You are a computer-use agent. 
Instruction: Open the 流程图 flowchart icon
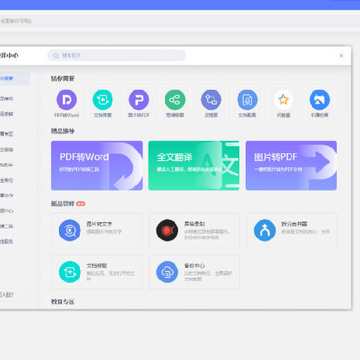tap(211, 100)
